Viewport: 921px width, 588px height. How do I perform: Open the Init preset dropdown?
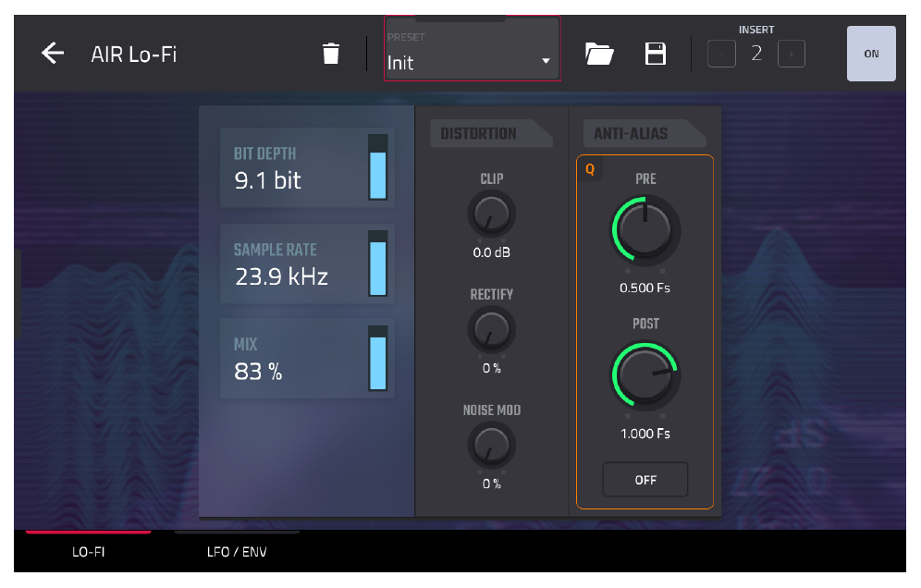tap(473, 49)
